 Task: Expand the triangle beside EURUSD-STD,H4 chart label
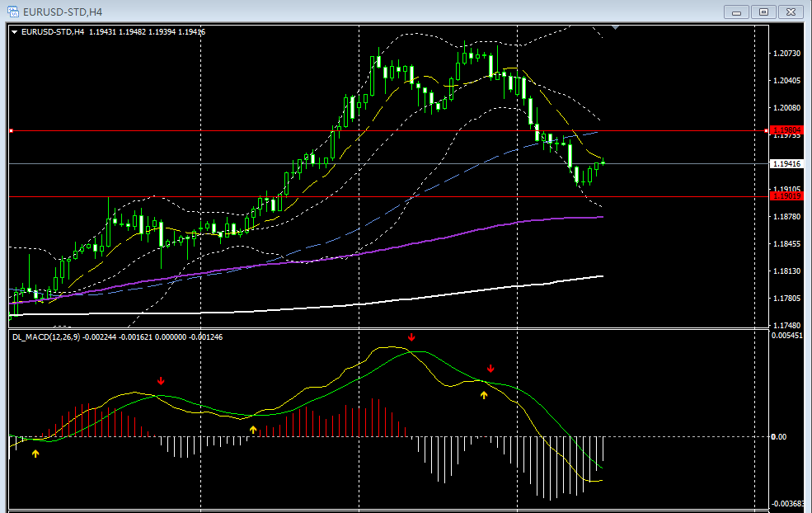15,32
